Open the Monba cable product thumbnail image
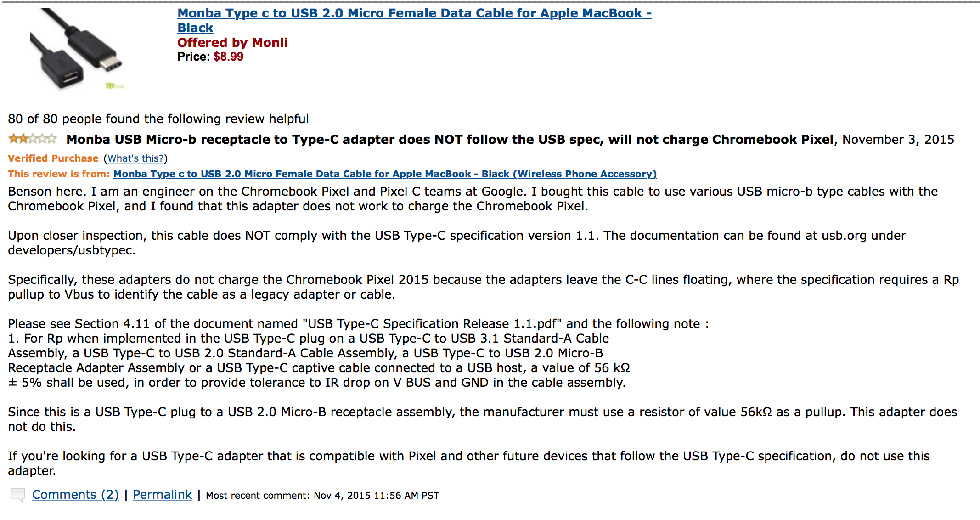The image size is (980, 520). tap(77, 49)
